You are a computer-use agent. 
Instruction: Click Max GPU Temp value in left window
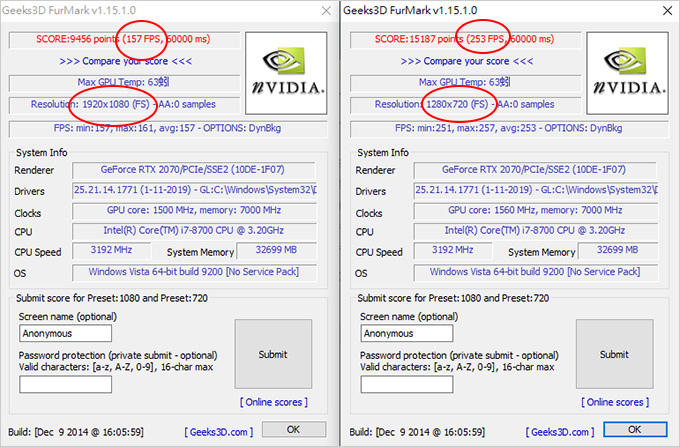click(x=124, y=82)
